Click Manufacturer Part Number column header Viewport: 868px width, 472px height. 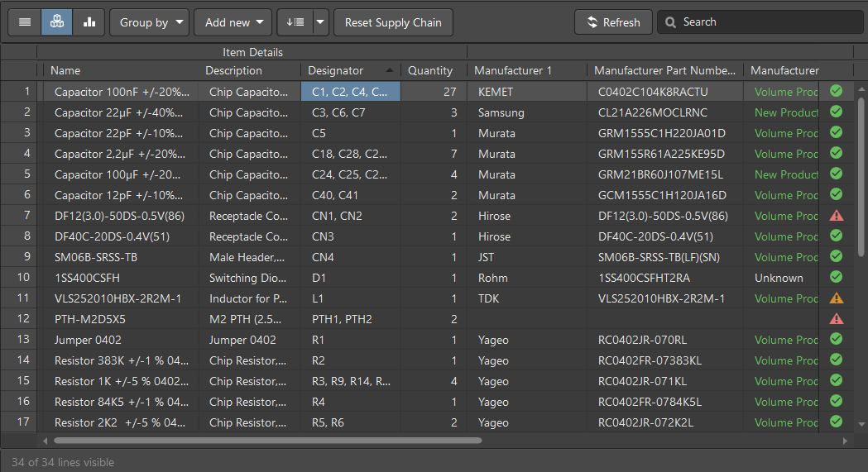click(664, 70)
